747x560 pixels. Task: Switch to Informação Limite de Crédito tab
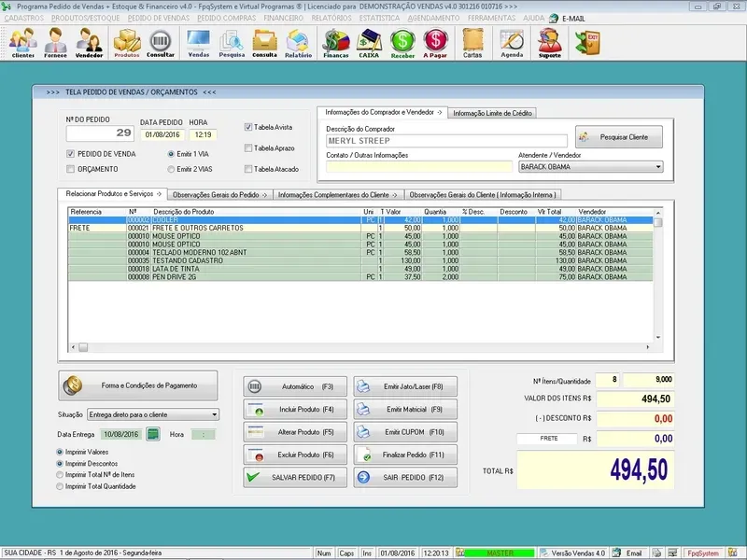(493, 113)
